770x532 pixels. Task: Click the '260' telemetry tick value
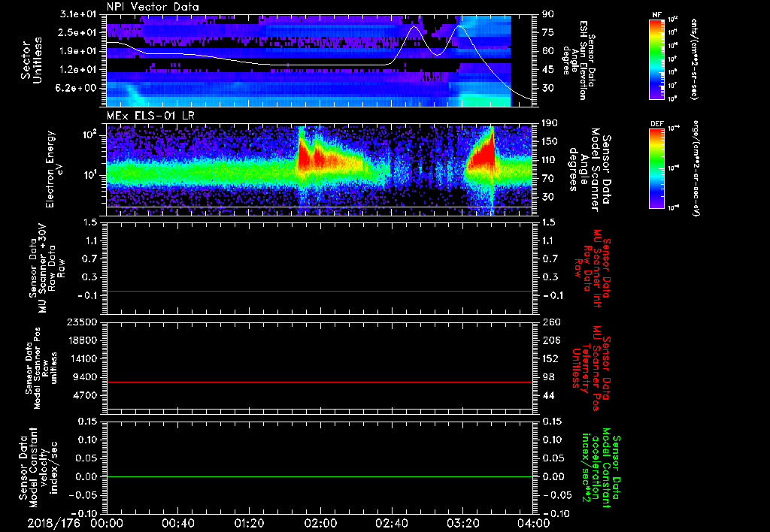click(x=551, y=322)
